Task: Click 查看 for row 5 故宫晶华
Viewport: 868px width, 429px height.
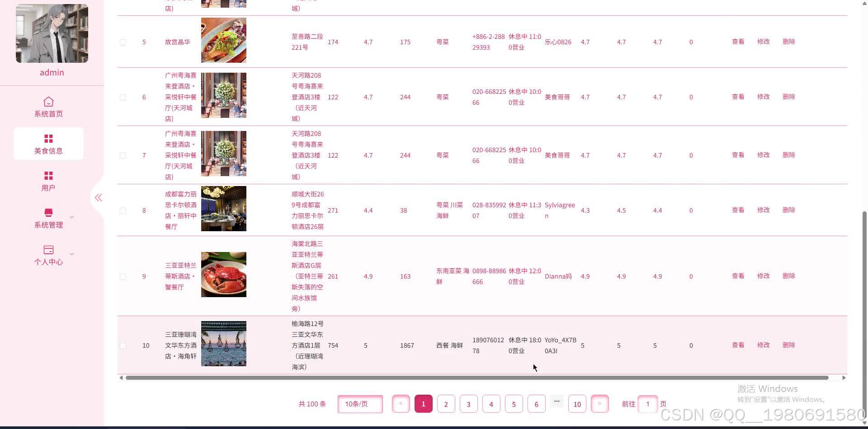Action: (738, 42)
